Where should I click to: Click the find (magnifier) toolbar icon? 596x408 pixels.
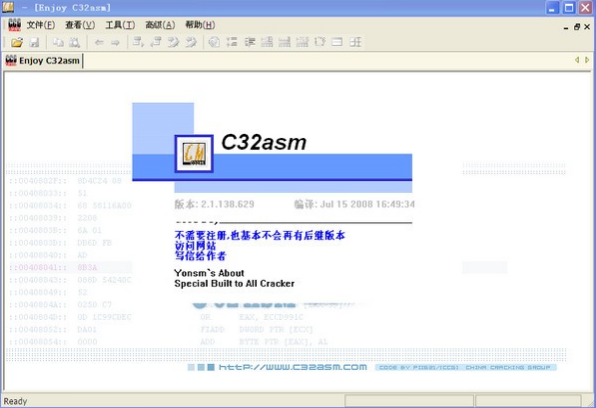[x=75, y=42]
